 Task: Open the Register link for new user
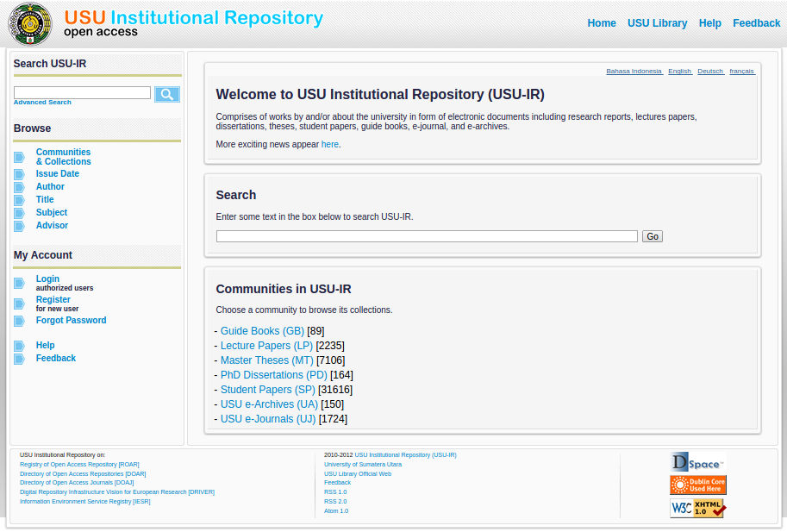[53, 299]
